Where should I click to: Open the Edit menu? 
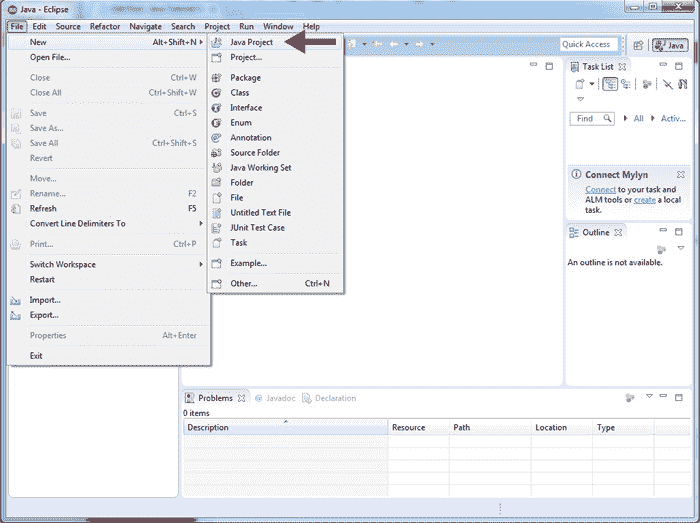point(39,26)
